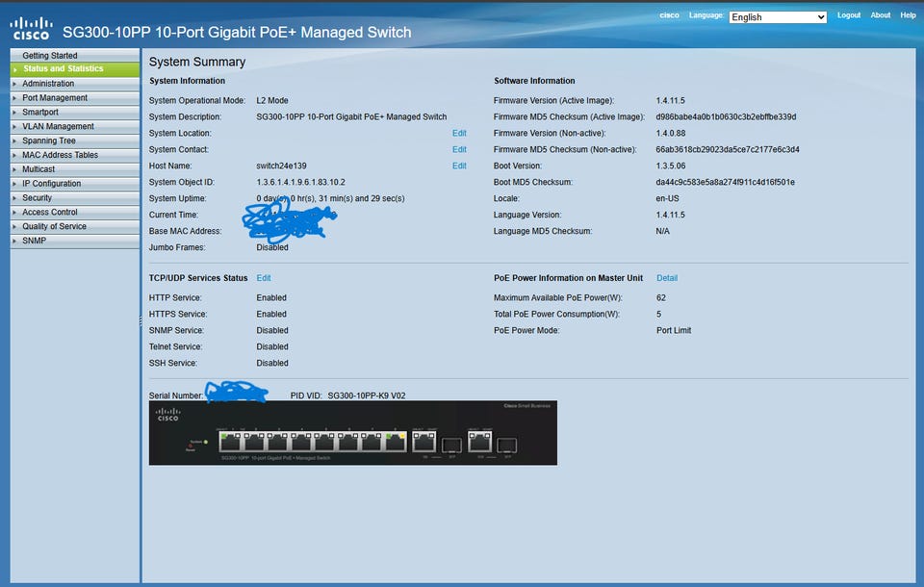Image resolution: width=924 pixels, height=587 pixels.
Task: Click Boot Version value 1.3.5.06
Action: pos(670,166)
